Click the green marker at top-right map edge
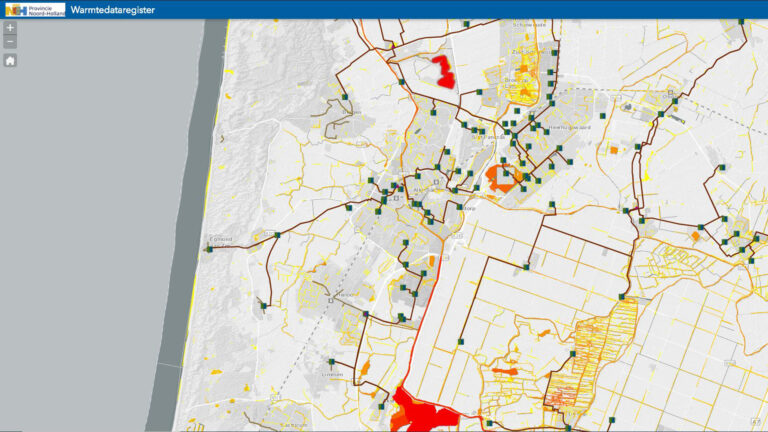Viewport: 768px width, 432px height. [739, 21]
